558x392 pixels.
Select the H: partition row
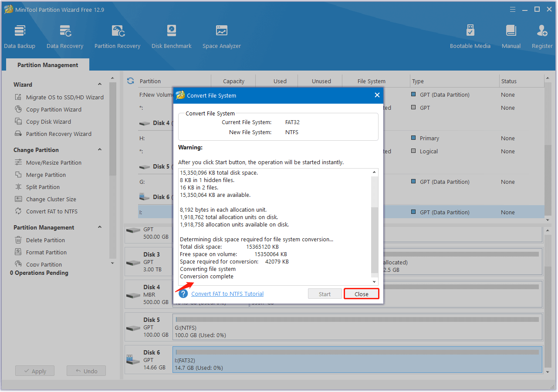click(x=341, y=138)
